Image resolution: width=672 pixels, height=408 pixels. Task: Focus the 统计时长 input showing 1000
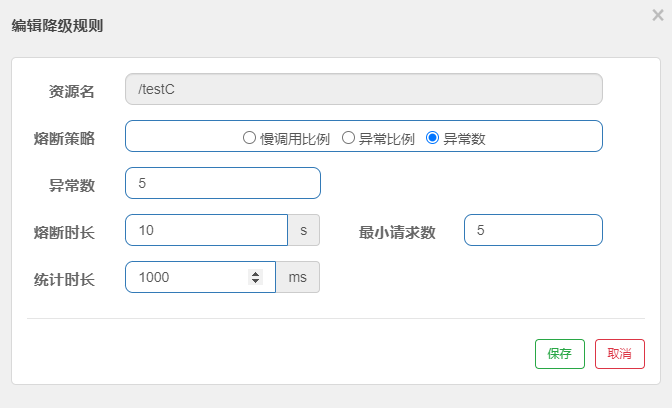[x=185, y=277]
